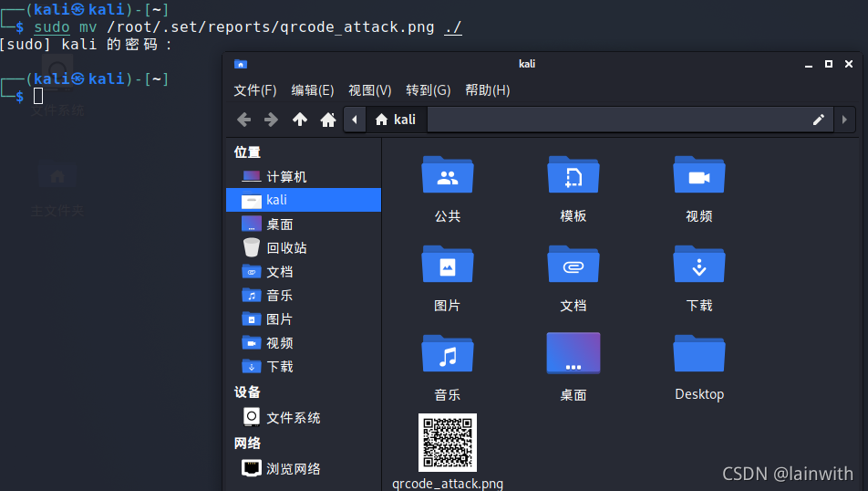868x491 pixels.
Task: Click the file manager icon in title bar
Action: (241, 64)
